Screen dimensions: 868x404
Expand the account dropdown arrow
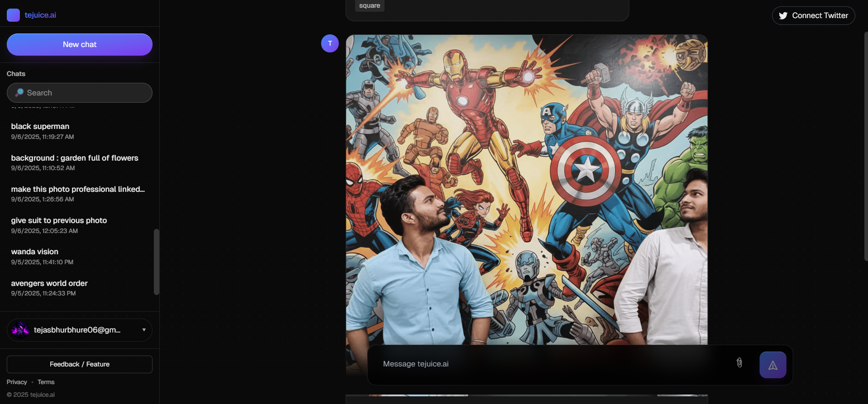coord(144,330)
